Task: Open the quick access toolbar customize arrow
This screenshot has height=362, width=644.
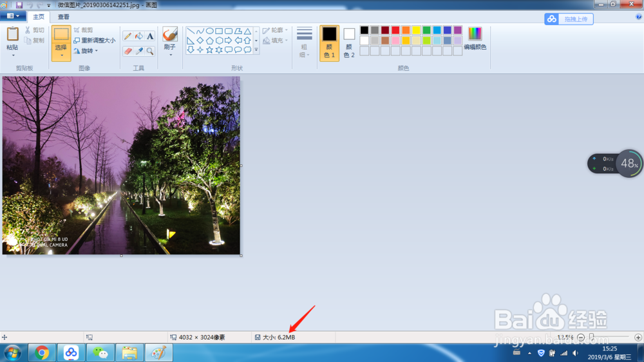Action: pyautogui.click(x=49, y=5)
